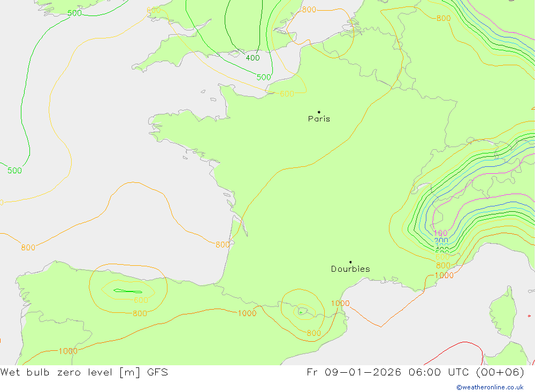Click the blue 200 label in the Alps
This screenshot has height=392, width=535.
pyautogui.click(x=441, y=241)
